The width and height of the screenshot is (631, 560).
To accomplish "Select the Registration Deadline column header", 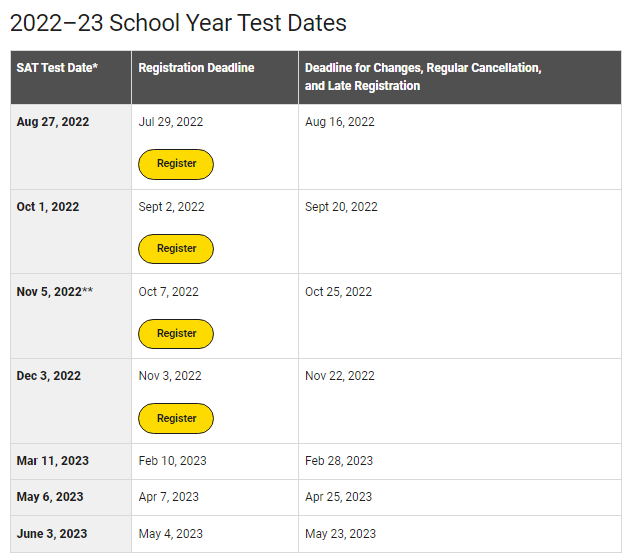I will point(196,68).
